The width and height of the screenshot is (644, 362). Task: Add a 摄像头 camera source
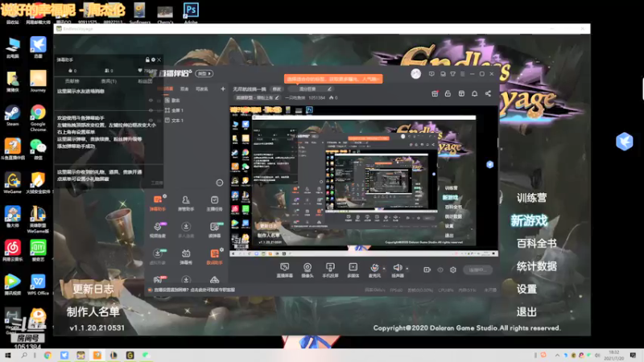click(x=308, y=270)
